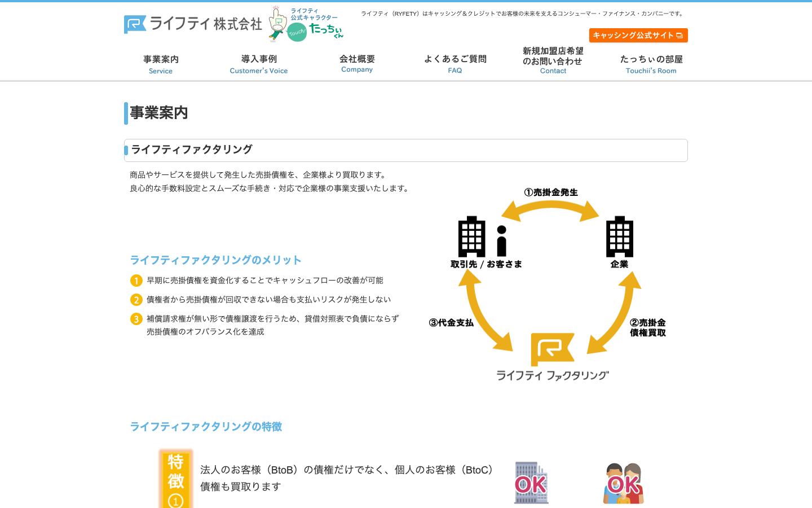The width and height of the screenshot is (812, 508).
Task: Visit たっちぃの部屋 Touchii's Room
Action: [x=651, y=64]
